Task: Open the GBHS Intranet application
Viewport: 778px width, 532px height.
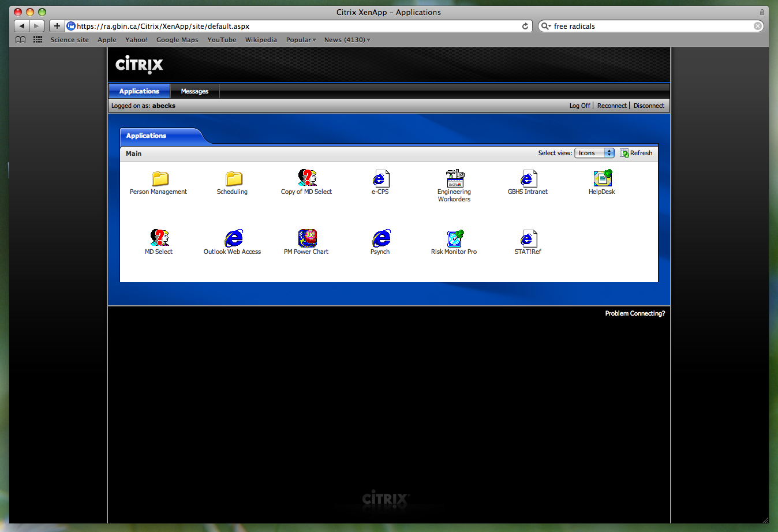Action: tap(528, 179)
